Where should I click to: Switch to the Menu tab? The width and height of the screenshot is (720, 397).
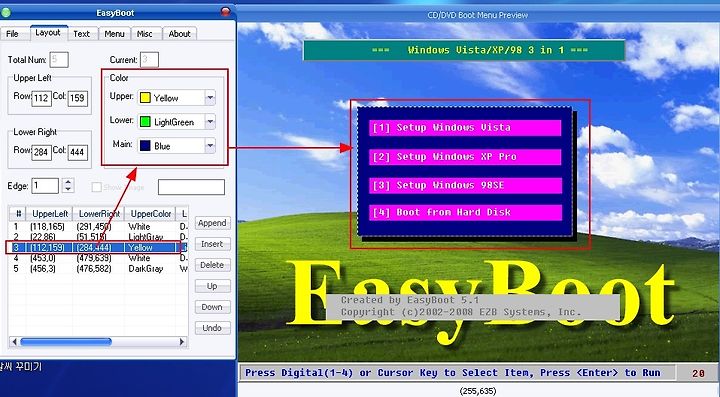pyautogui.click(x=114, y=34)
